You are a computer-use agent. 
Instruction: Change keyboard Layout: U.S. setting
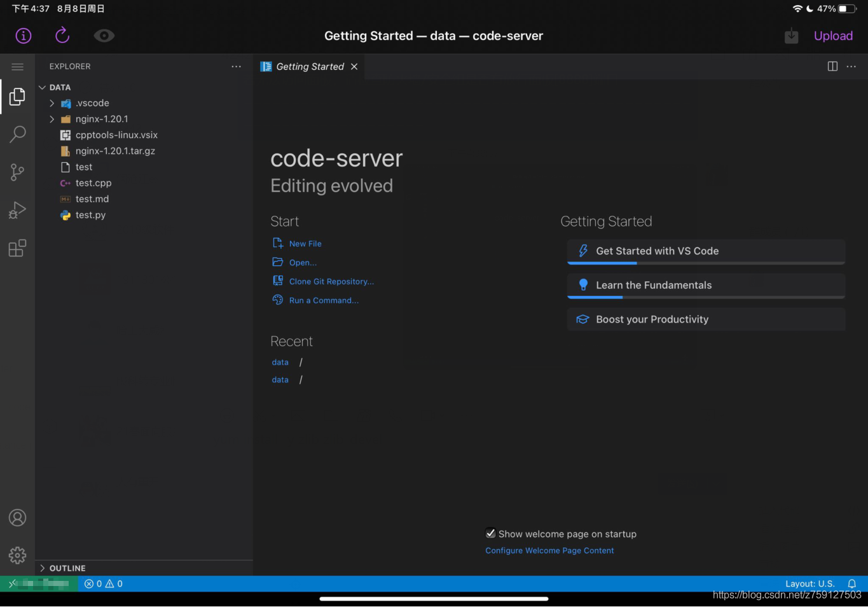[x=809, y=583]
